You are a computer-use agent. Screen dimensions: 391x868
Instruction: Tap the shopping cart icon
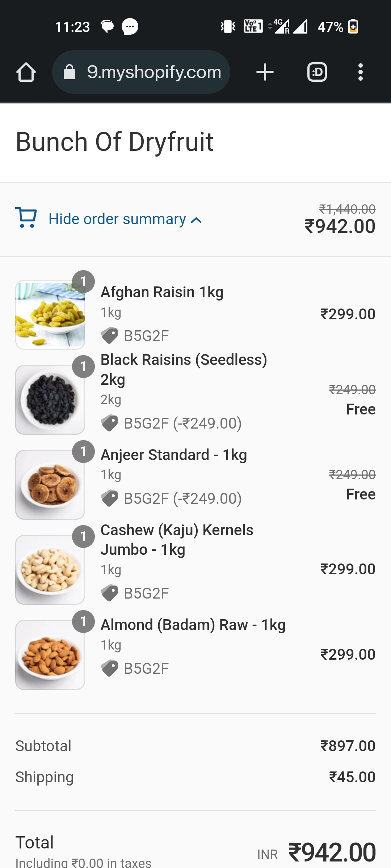(26, 218)
